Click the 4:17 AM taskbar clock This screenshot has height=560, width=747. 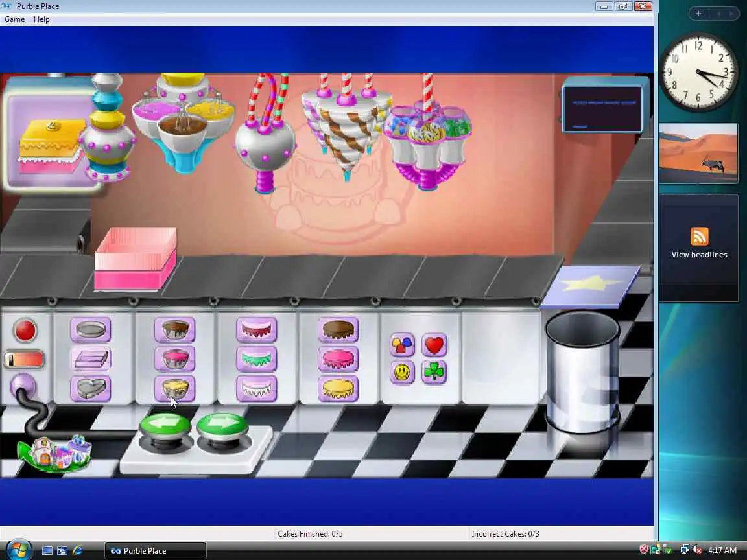[x=722, y=550]
